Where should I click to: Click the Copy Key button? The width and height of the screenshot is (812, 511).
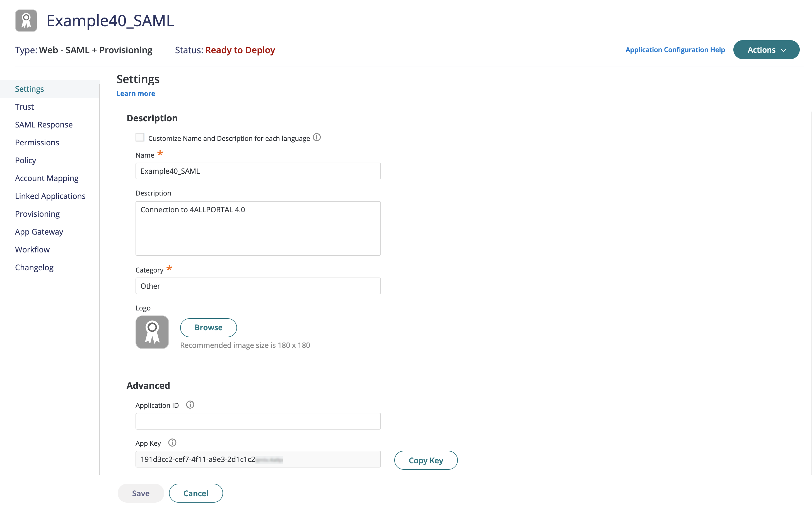click(x=426, y=460)
